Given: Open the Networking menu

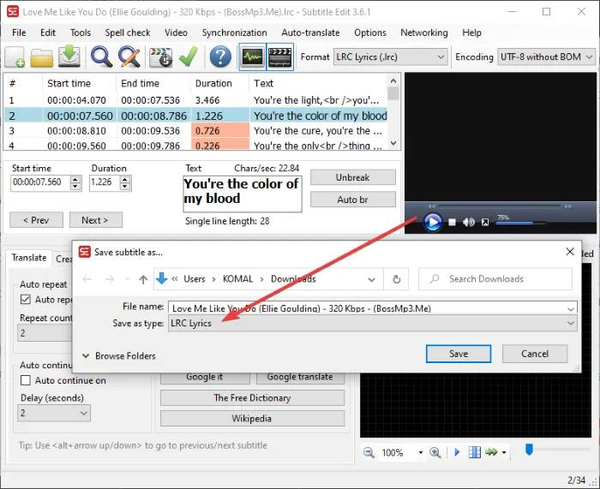Looking at the screenshot, I should pyautogui.click(x=424, y=33).
